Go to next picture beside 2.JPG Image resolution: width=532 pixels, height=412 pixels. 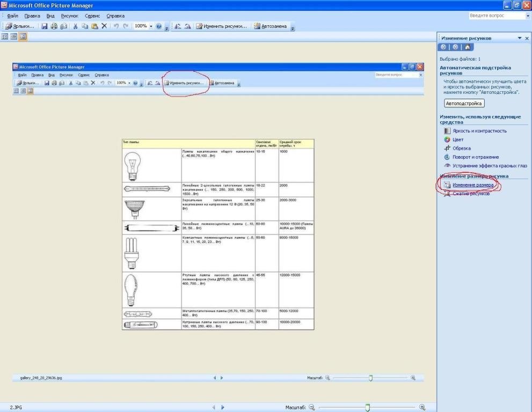[223, 407]
